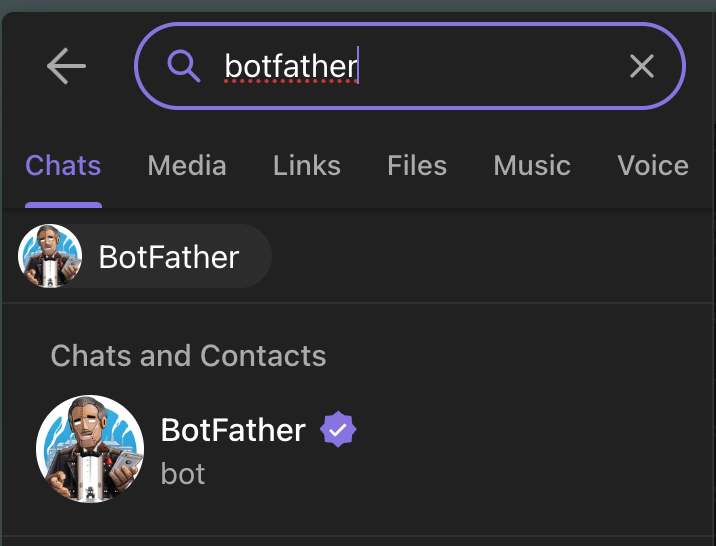The width and height of the screenshot is (716, 546).
Task: Open the BotFather chat from the results title
Action: (233, 430)
